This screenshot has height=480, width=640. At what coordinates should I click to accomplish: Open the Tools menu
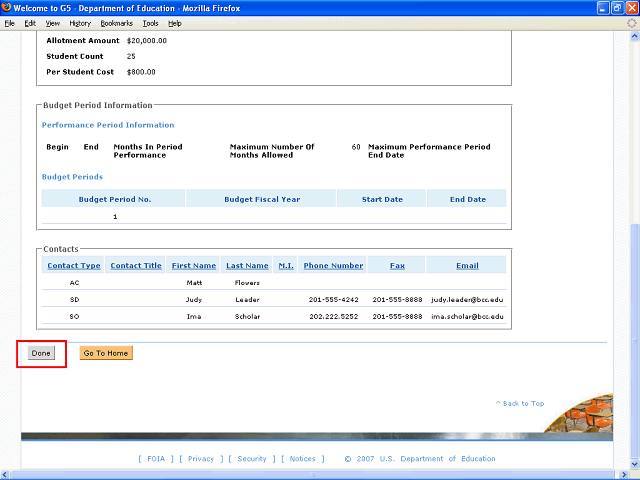click(x=151, y=23)
